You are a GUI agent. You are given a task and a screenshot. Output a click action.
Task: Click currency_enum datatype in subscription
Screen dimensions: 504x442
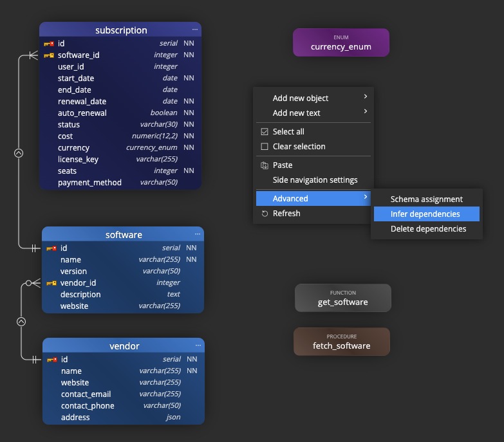(151, 147)
